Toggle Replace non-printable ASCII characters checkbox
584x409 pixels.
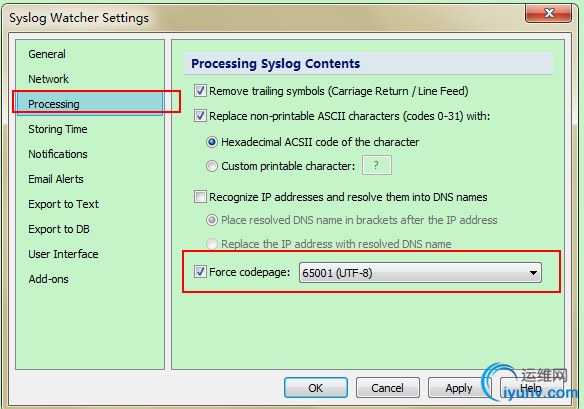tap(200, 116)
